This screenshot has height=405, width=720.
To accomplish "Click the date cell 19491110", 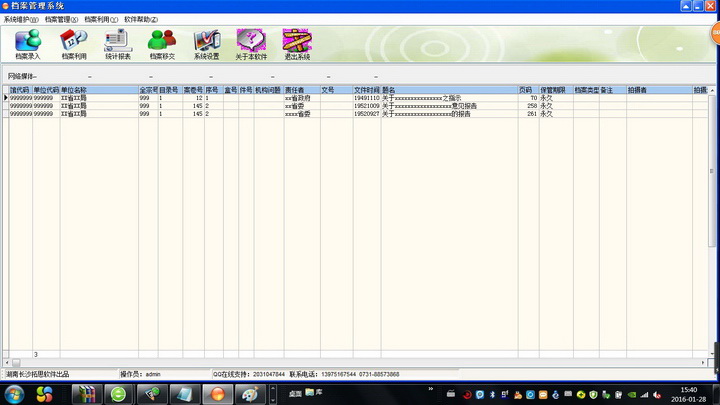I will point(367,98).
